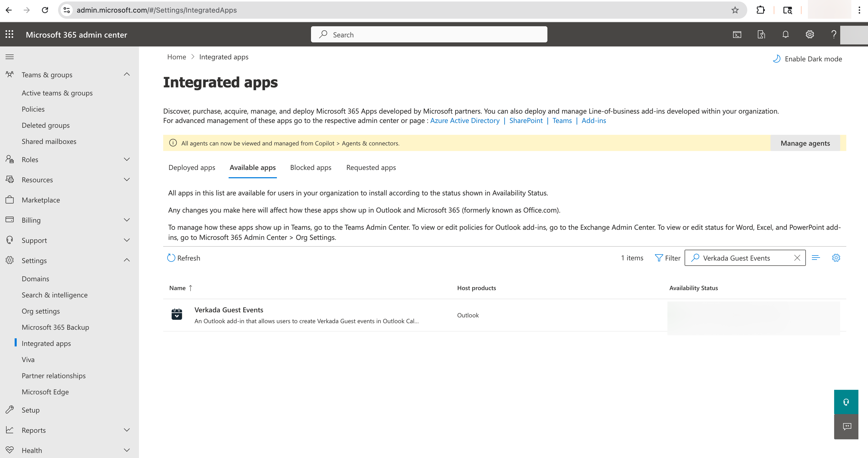The image size is (868, 458).
Task: Clear the Verkada Guest Events search text
Action: 797,258
